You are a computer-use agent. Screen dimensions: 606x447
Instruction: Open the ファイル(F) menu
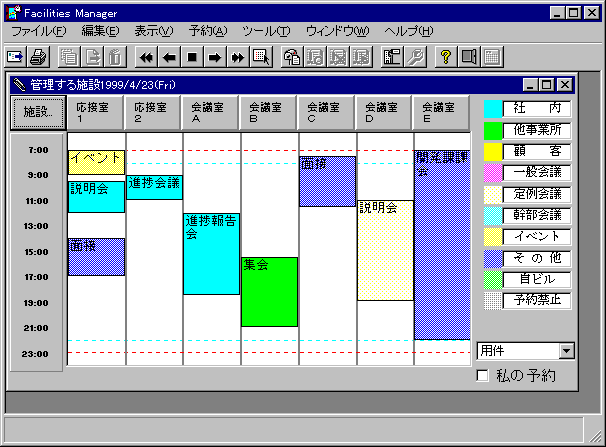click(39, 31)
